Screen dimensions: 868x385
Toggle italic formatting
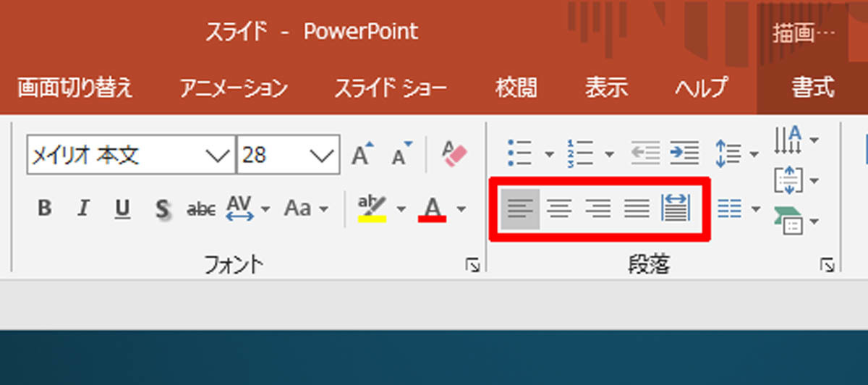[83, 209]
